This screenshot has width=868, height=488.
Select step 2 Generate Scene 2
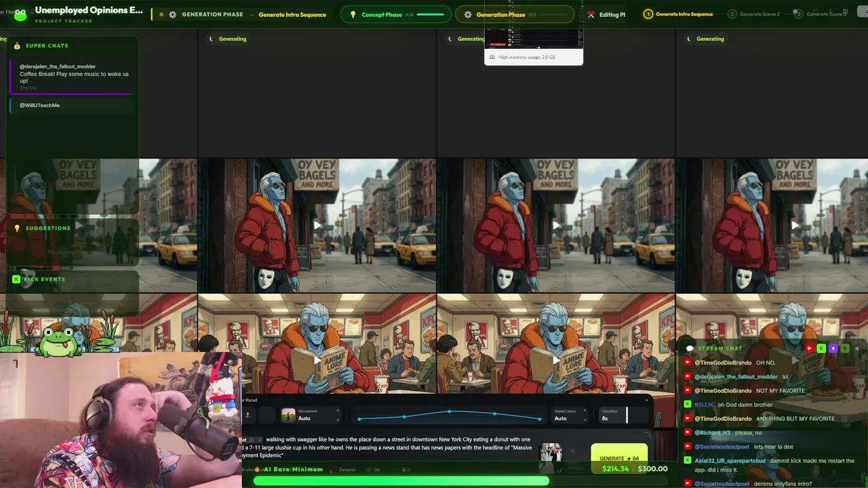pos(754,14)
